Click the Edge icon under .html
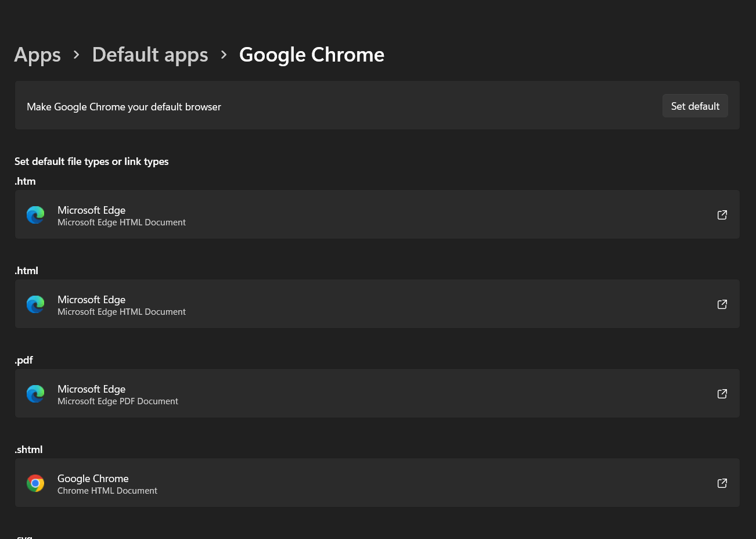Image resolution: width=756 pixels, height=539 pixels. tap(35, 304)
